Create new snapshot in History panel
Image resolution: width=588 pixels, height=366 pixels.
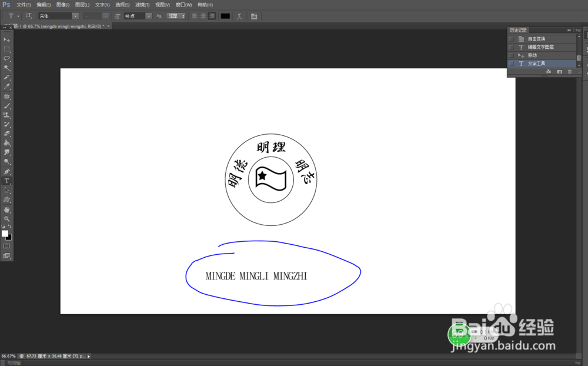(560, 72)
